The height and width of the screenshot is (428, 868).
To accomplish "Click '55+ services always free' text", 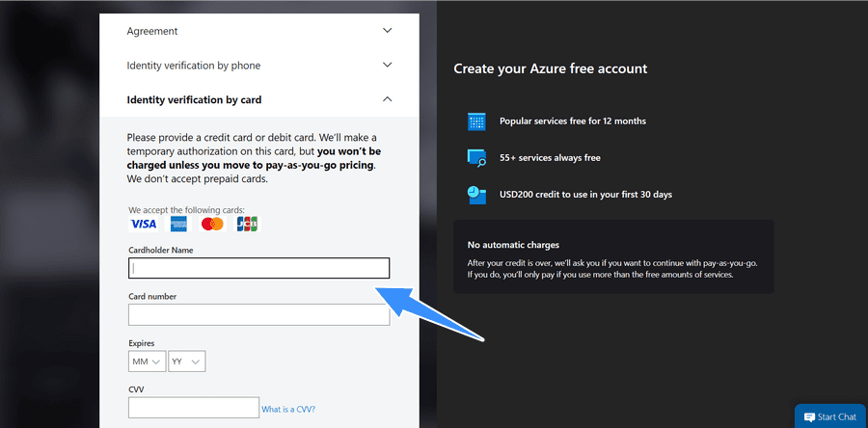I will (550, 158).
